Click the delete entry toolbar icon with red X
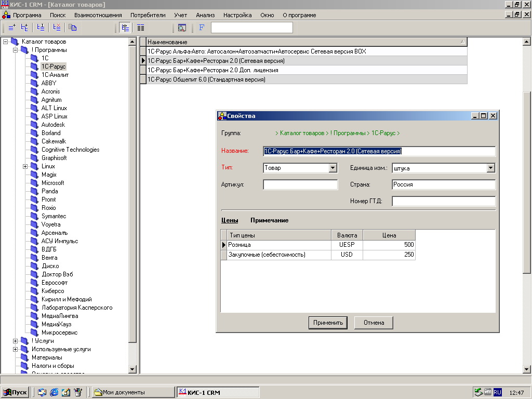Image resolution: width=532 pixels, height=399 pixels. click(57, 28)
